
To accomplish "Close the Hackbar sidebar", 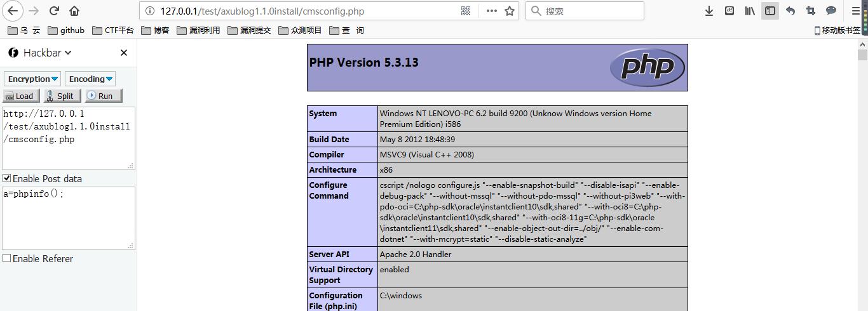I will [124, 53].
